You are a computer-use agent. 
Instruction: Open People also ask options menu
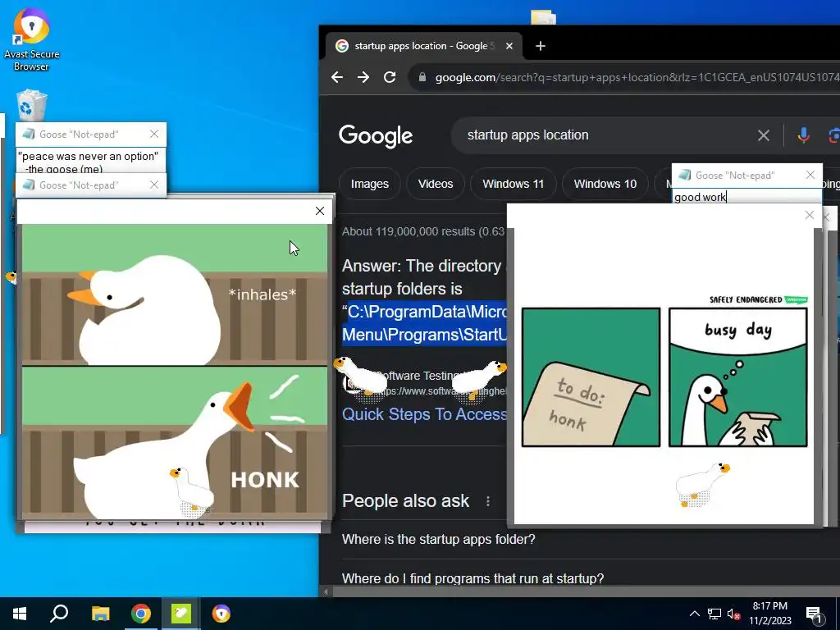tap(487, 501)
